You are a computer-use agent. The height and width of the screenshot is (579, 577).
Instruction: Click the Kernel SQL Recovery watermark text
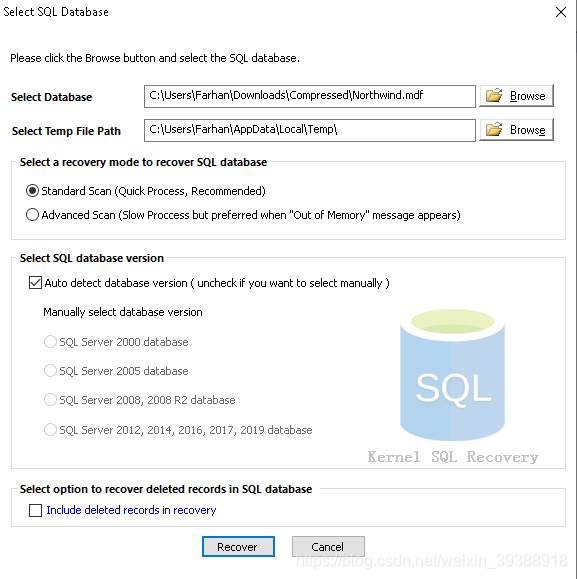click(453, 457)
